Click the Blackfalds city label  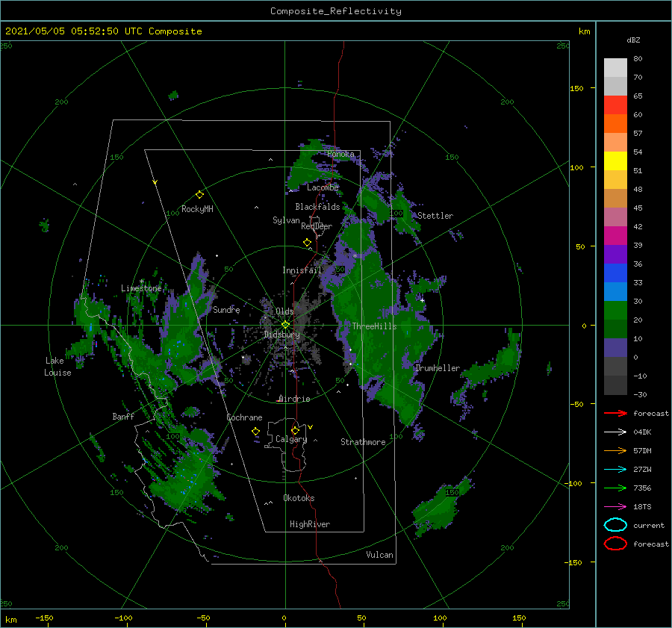(317, 207)
